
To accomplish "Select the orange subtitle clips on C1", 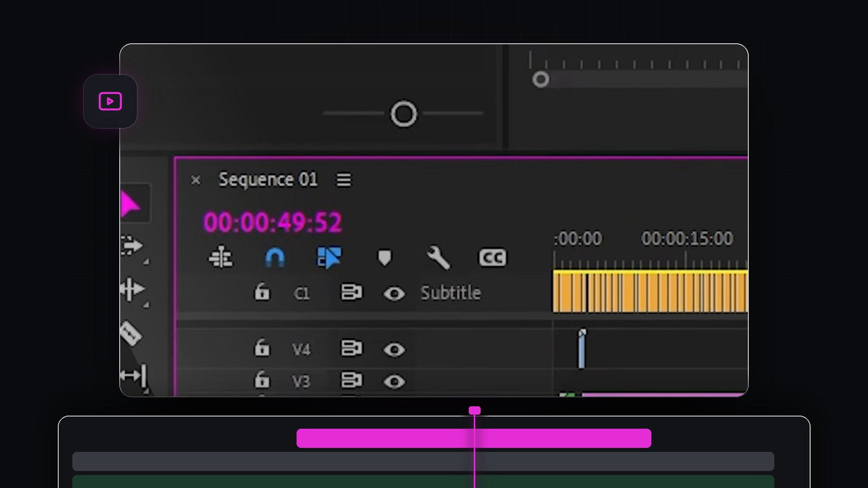I will point(650,291).
